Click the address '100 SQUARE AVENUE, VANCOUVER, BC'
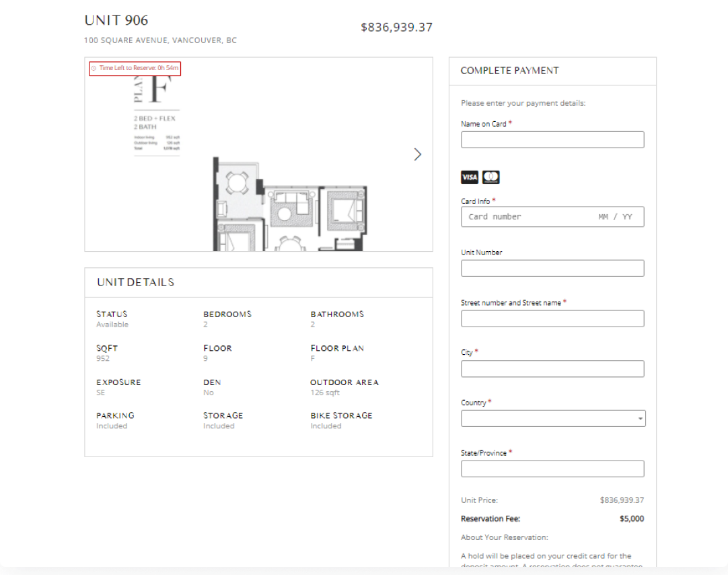The height and width of the screenshot is (575, 728). click(160, 40)
